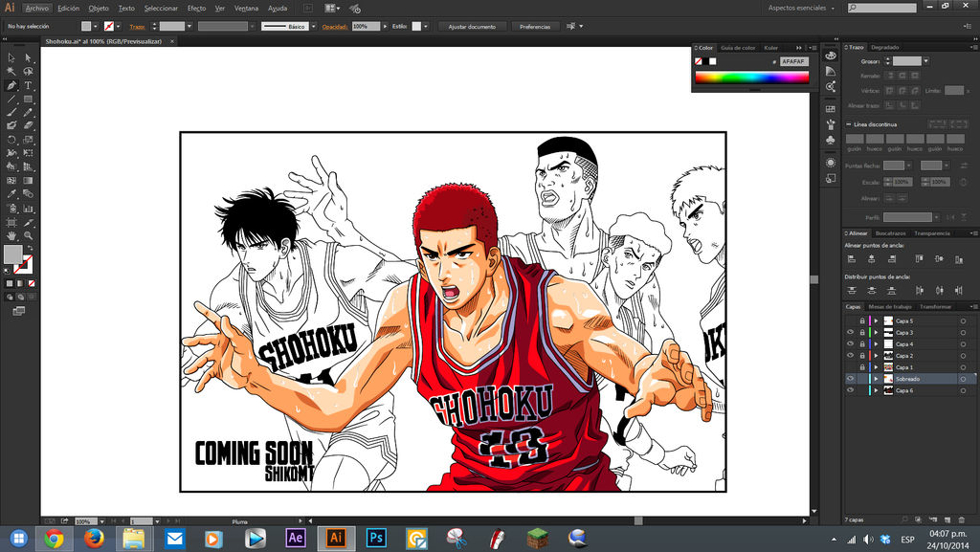Open the Preferencias button
980x552 pixels.
535,26
